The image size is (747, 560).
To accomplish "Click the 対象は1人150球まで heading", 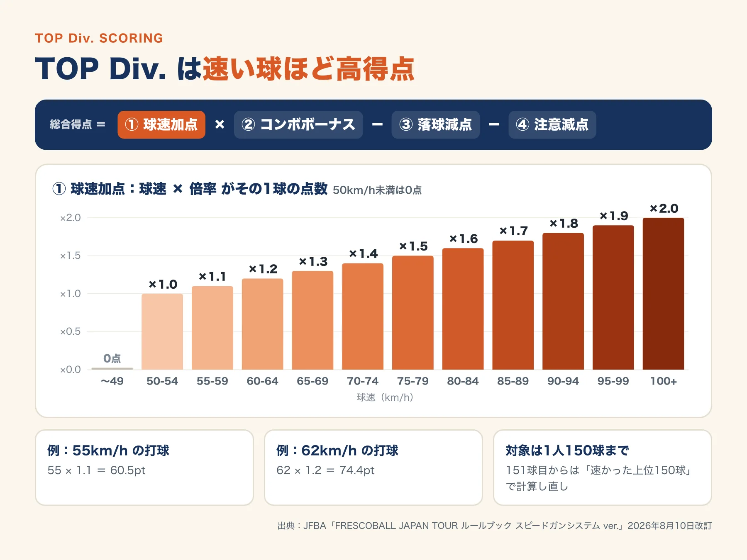I will pos(567,450).
